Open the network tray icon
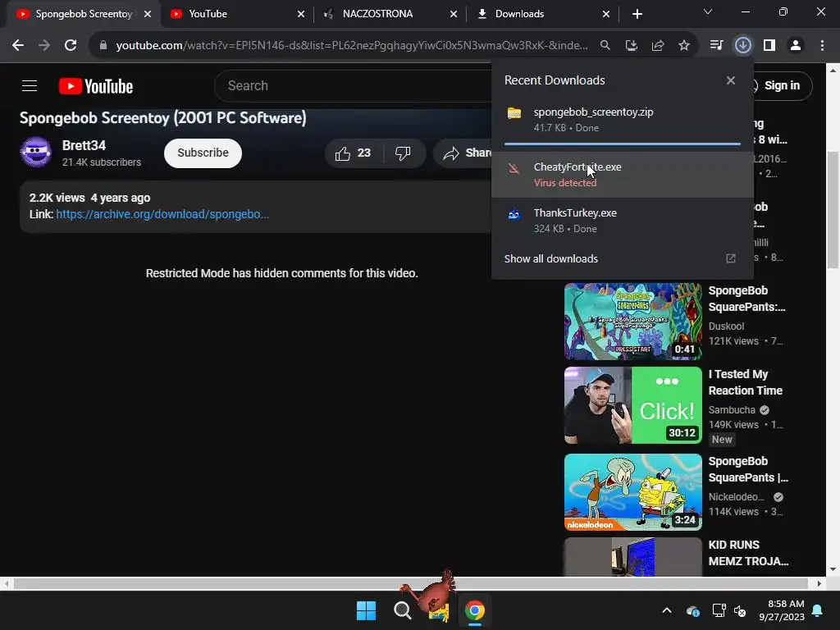Screen dimensions: 840x630 coord(719,610)
